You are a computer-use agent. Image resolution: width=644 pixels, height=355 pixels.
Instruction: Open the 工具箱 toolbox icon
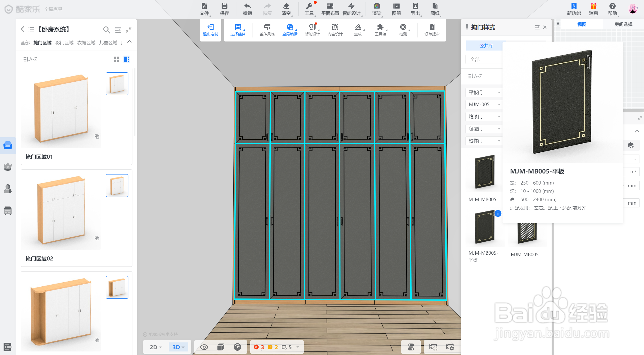pos(380,30)
